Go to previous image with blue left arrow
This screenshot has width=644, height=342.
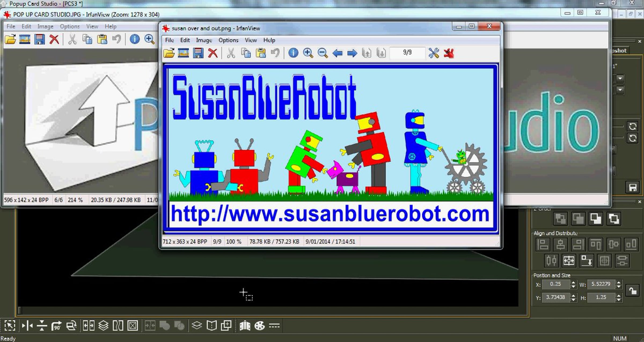[x=337, y=53]
